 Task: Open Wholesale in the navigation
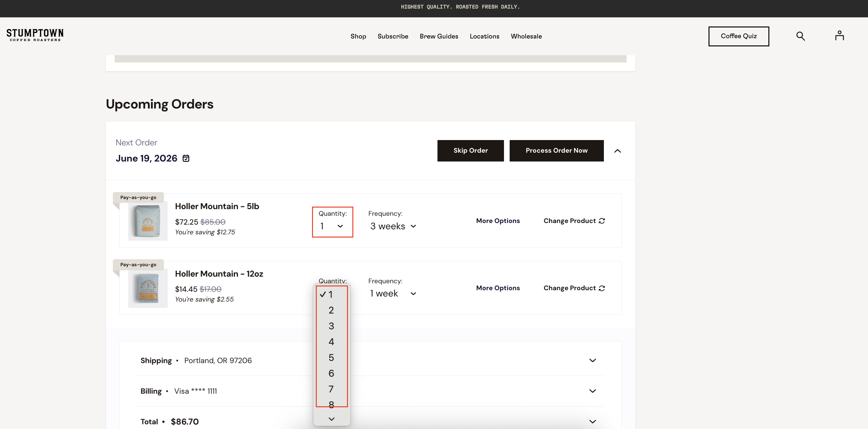coord(526,36)
